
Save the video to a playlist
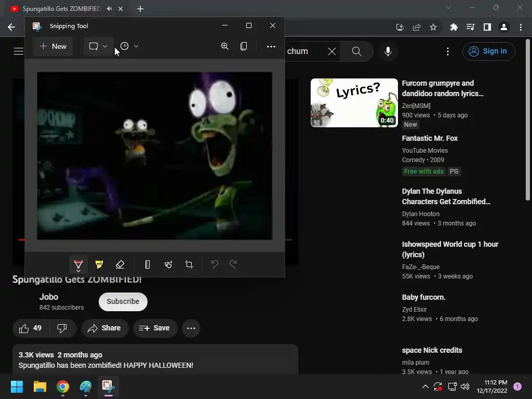coord(155,328)
